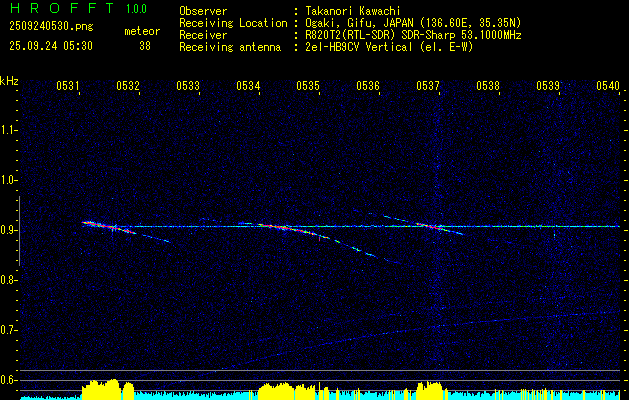Click the 0531 time marker
The image size is (629, 400).
[68, 86]
